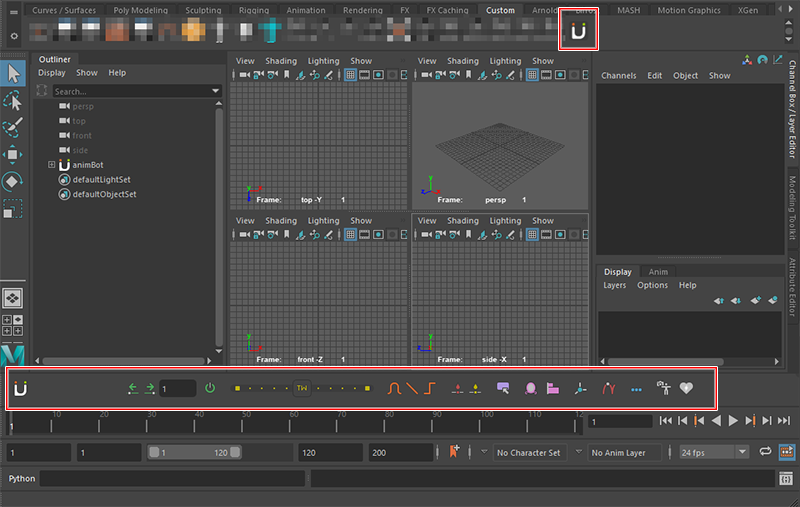800x507 pixels.
Task: Click the animBot shelf button
Action: [x=578, y=33]
